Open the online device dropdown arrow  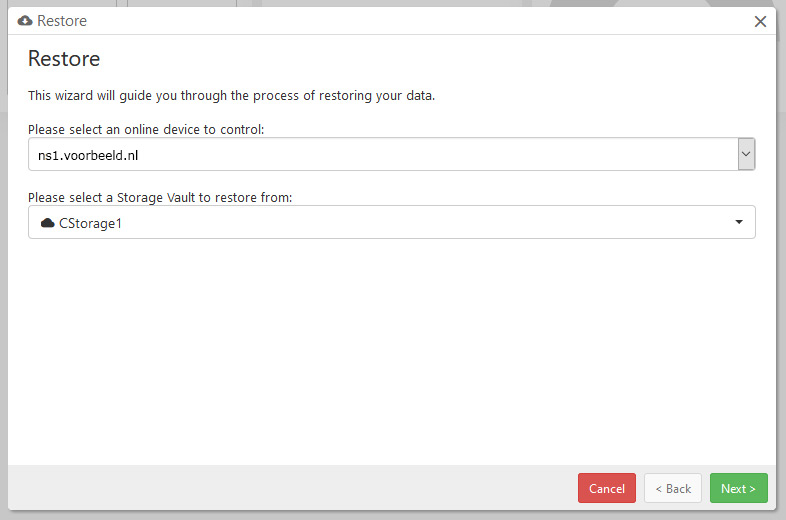coord(746,154)
